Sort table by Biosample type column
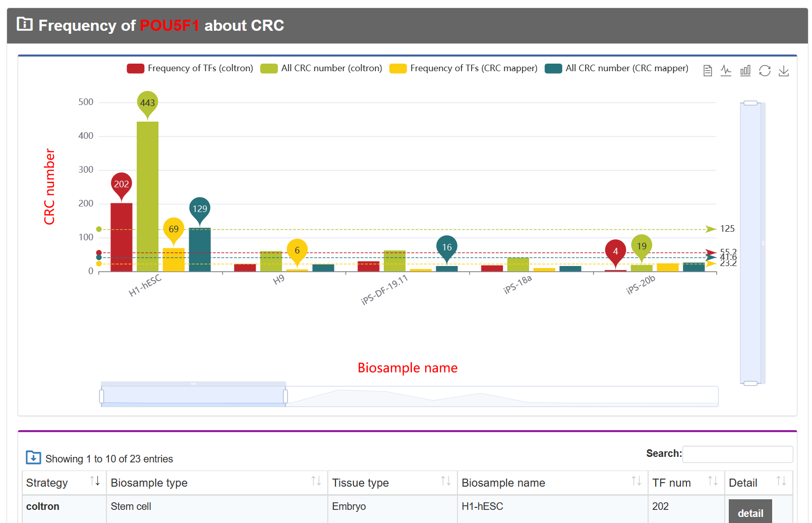 [217, 483]
